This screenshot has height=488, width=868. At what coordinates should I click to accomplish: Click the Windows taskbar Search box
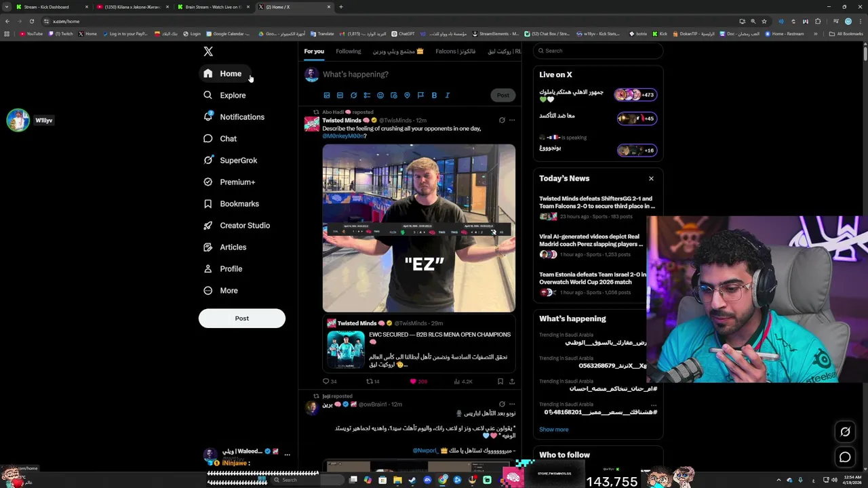(309, 480)
